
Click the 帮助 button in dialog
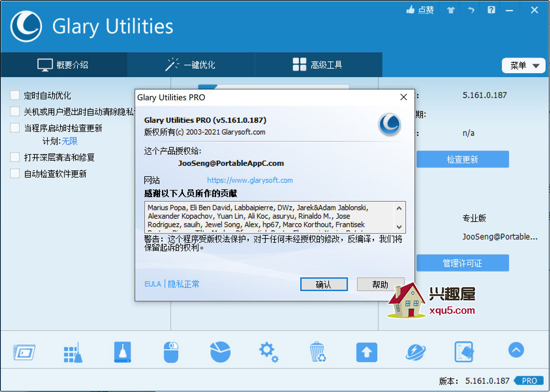click(x=380, y=284)
